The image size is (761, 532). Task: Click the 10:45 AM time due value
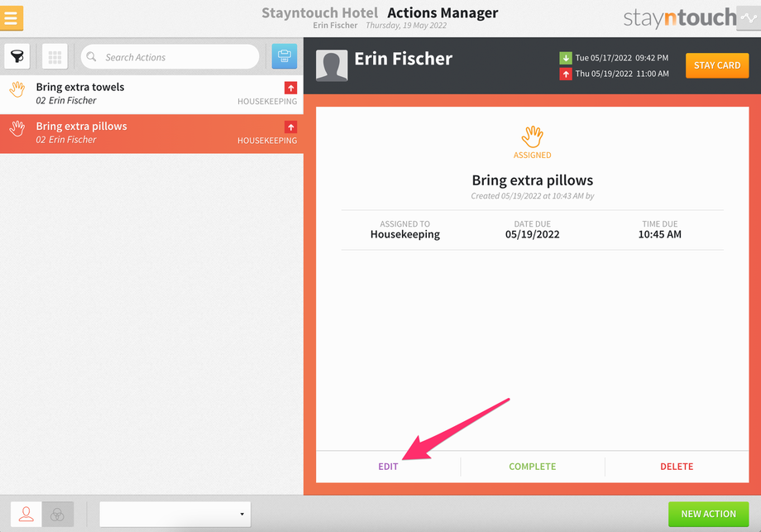(x=659, y=234)
